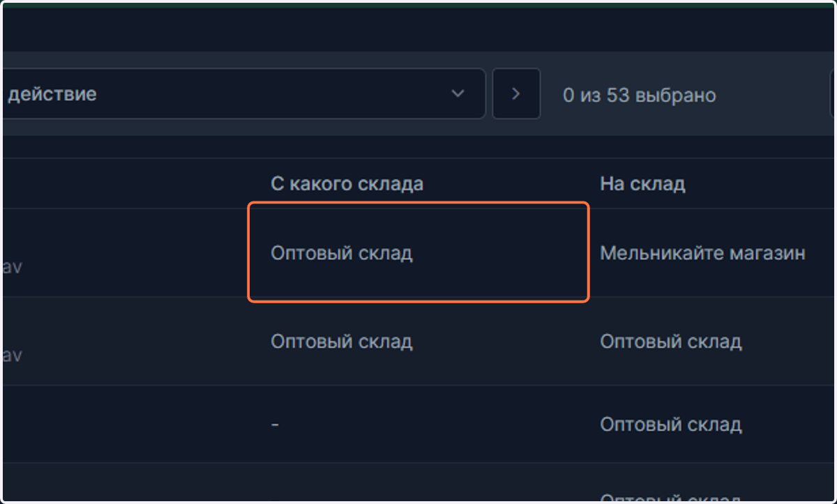Open the bulk action dropdown
This screenshot has width=837, height=504.
click(243, 93)
